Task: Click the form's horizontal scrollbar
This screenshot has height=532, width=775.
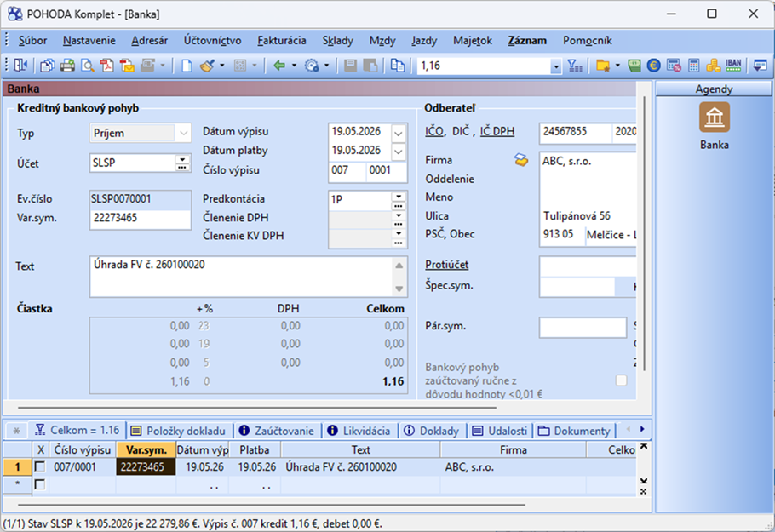Action: point(257,408)
